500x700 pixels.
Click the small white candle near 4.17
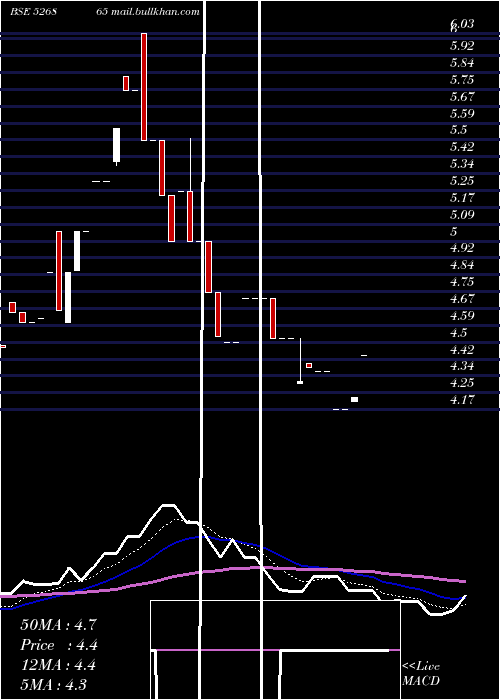click(354, 400)
